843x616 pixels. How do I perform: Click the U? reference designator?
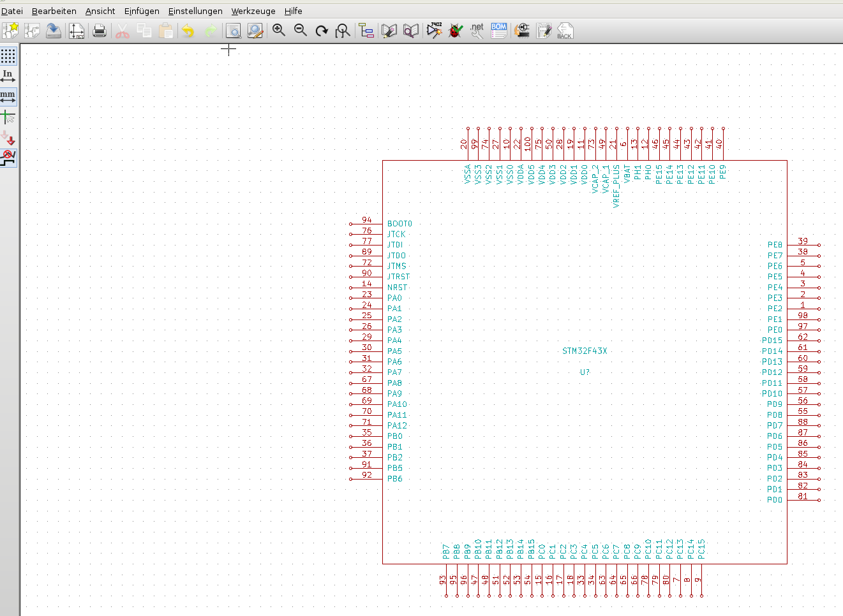point(585,372)
